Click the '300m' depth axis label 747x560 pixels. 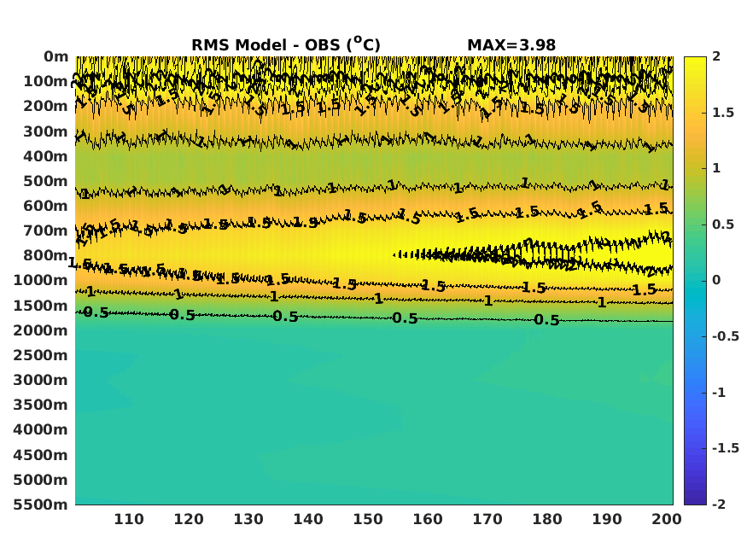tap(46, 131)
